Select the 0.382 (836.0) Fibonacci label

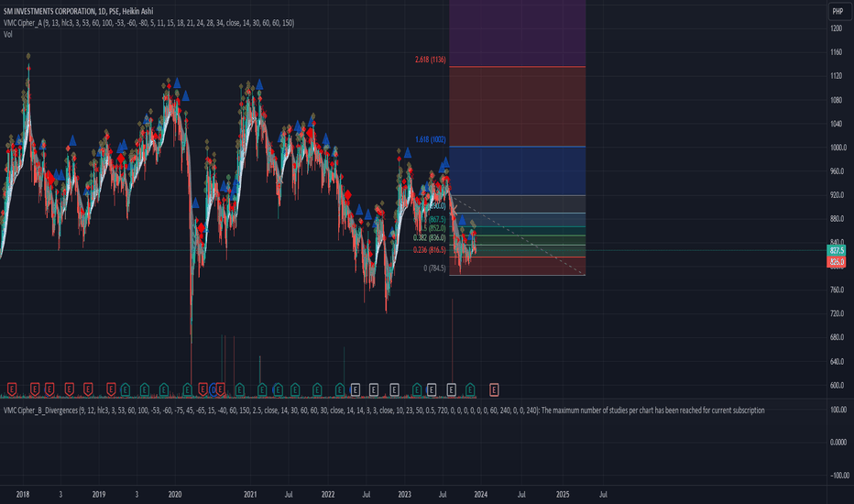(429, 237)
